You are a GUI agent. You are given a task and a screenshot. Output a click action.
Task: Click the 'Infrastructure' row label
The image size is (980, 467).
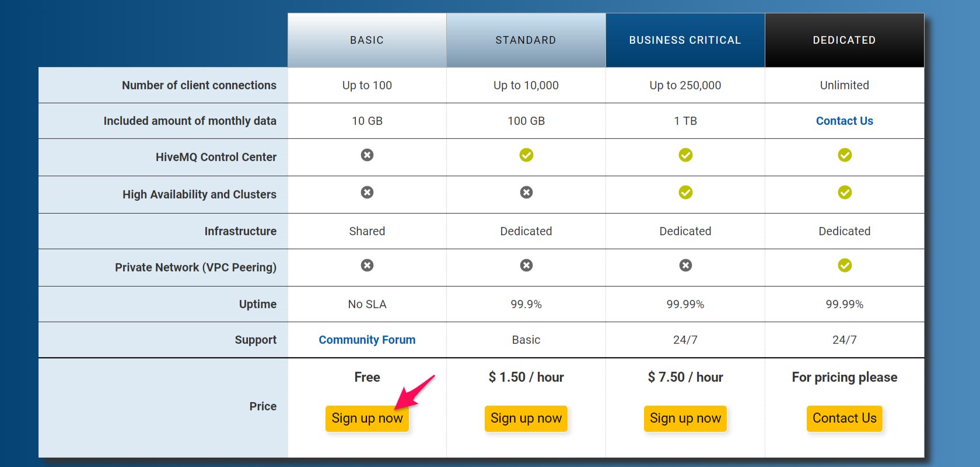pyautogui.click(x=240, y=231)
